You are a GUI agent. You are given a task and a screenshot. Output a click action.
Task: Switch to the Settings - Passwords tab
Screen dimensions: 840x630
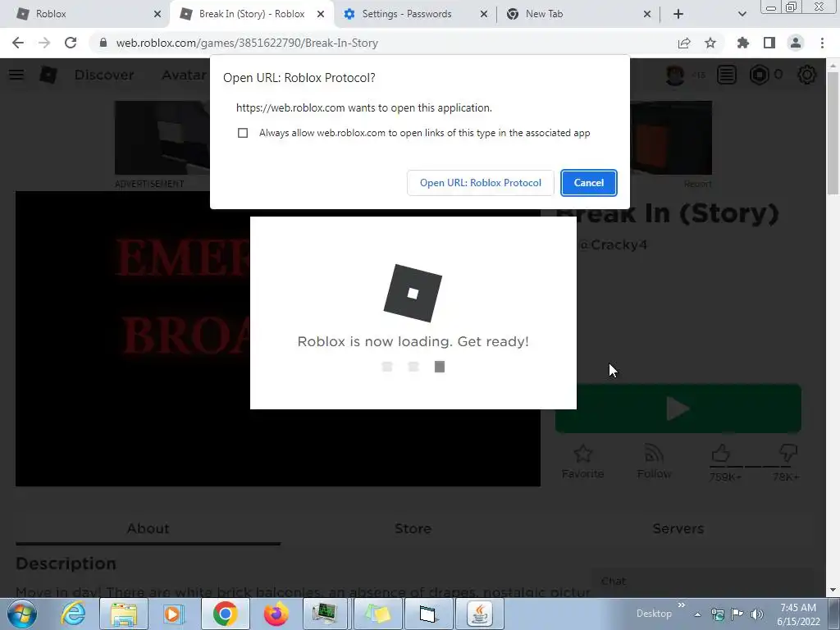point(407,14)
